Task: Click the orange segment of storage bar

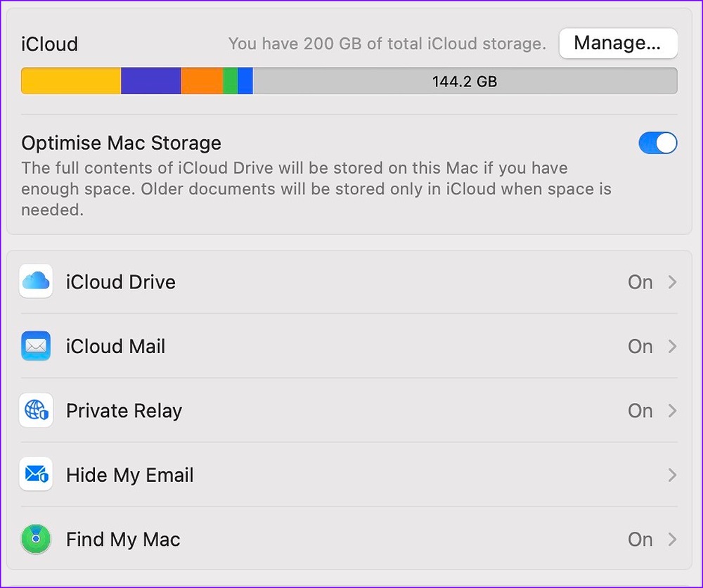Action: coord(202,82)
